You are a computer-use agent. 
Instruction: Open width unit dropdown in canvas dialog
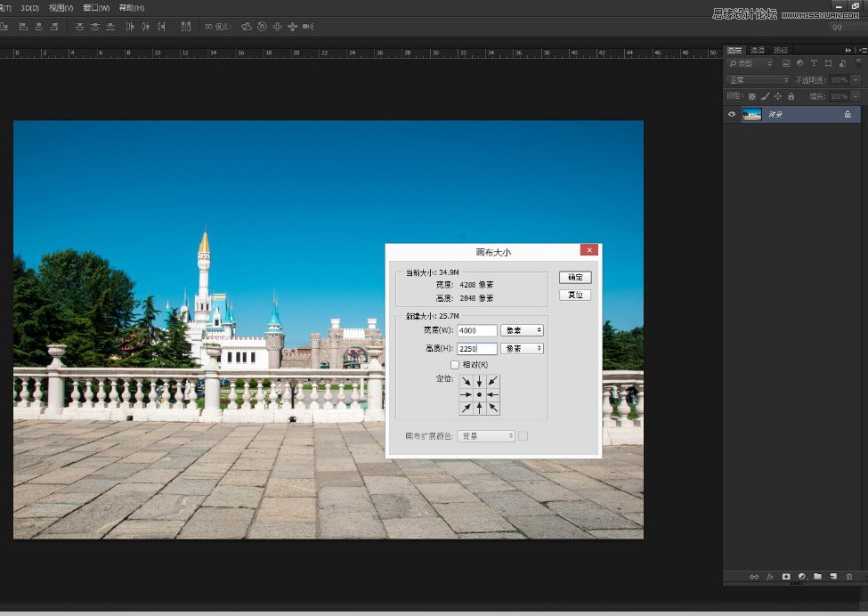pos(522,330)
